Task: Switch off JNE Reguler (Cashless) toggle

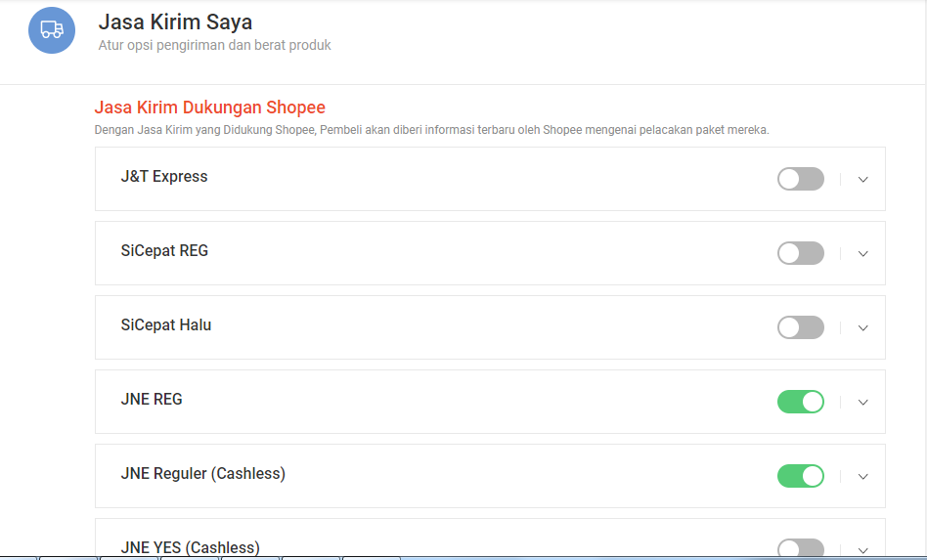Action: (x=801, y=476)
